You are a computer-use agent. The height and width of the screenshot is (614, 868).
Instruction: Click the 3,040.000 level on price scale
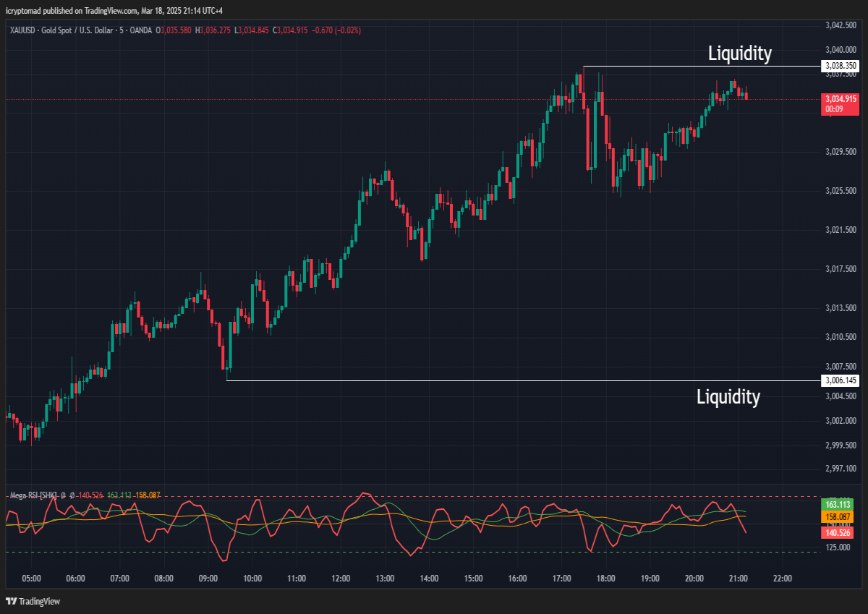point(841,49)
